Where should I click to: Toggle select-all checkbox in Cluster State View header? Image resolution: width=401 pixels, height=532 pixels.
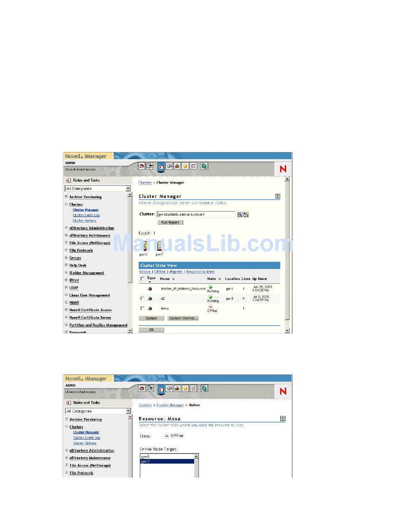tap(142, 279)
